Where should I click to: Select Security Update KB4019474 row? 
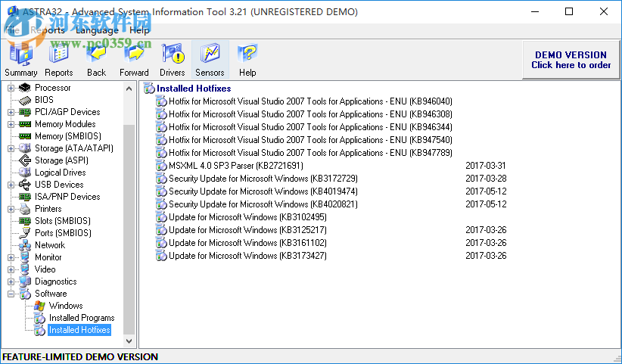pos(263,191)
